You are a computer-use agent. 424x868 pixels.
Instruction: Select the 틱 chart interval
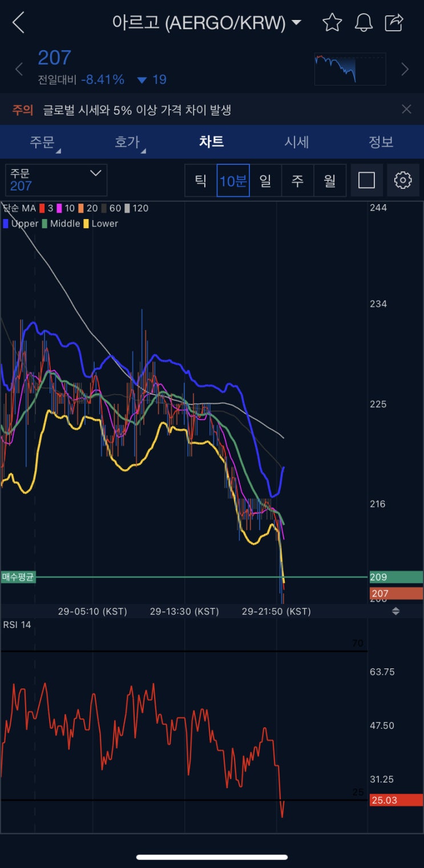pyautogui.click(x=201, y=180)
